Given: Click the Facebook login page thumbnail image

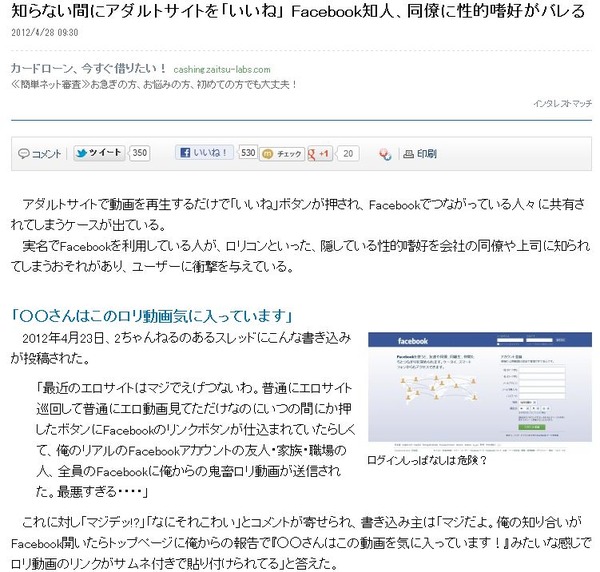Looking at the screenshot, I should click(480, 392).
